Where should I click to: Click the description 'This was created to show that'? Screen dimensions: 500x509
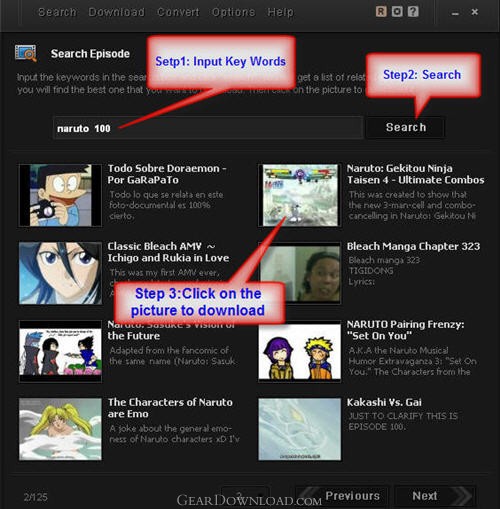click(412, 205)
